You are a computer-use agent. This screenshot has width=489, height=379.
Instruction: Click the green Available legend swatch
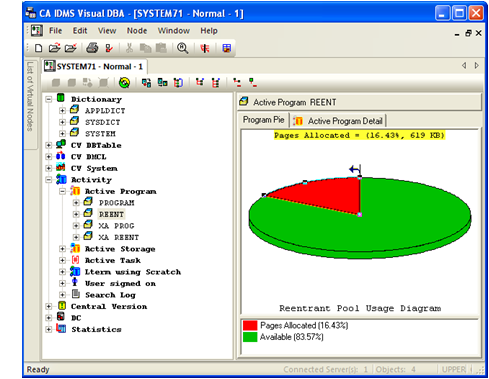click(250, 337)
